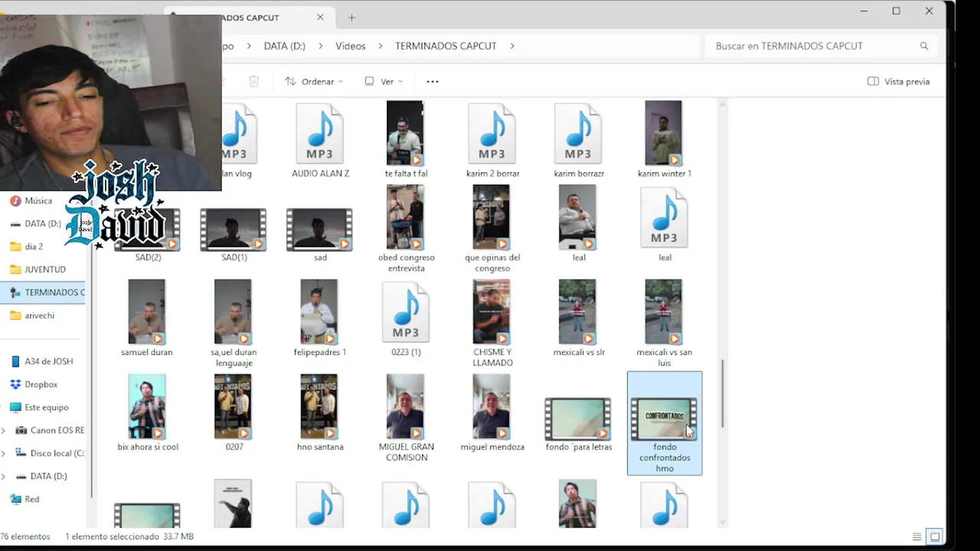Toggle the Vista previa pane
Screen dimensions: 980x551
pos(899,81)
